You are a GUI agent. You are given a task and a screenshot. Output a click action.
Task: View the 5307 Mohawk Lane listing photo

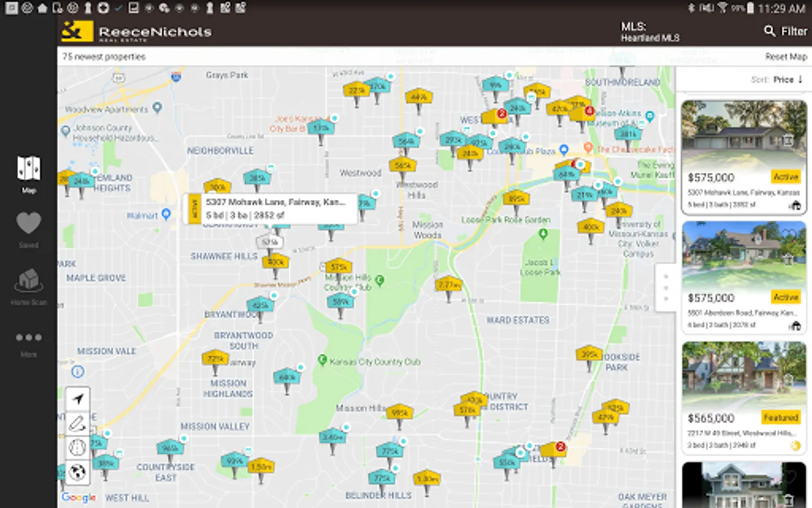[744, 134]
